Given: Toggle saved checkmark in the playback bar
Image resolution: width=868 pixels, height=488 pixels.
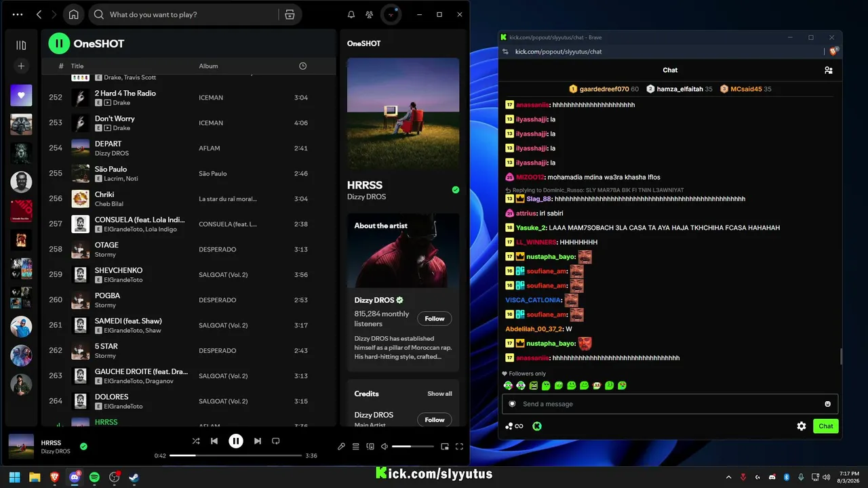Looking at the screenshot, I should (83, 446).
